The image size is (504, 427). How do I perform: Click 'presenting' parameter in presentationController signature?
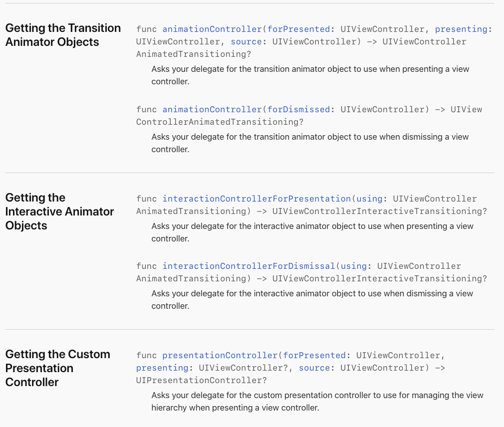coord(162,368)
